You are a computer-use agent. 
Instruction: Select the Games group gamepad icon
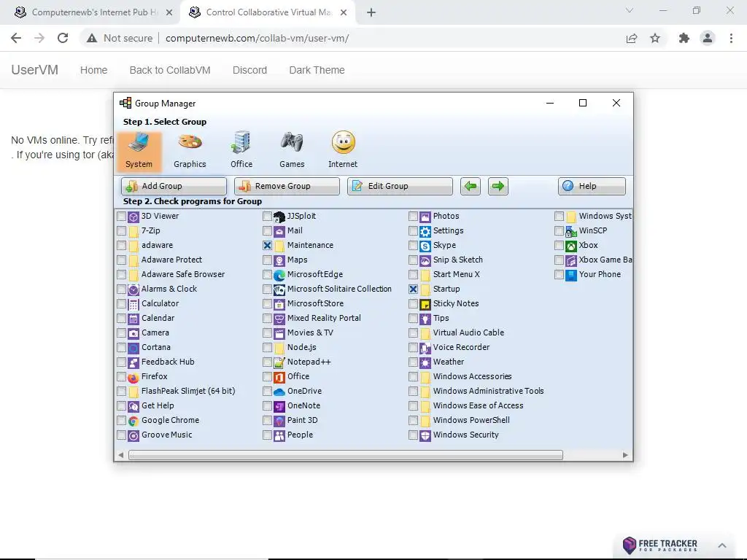click(x=292, y=142)
